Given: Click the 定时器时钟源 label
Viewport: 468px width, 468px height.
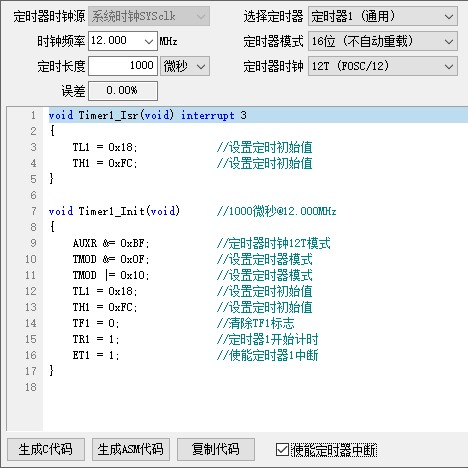Looking at the screenshot, I should pos(49,16).
